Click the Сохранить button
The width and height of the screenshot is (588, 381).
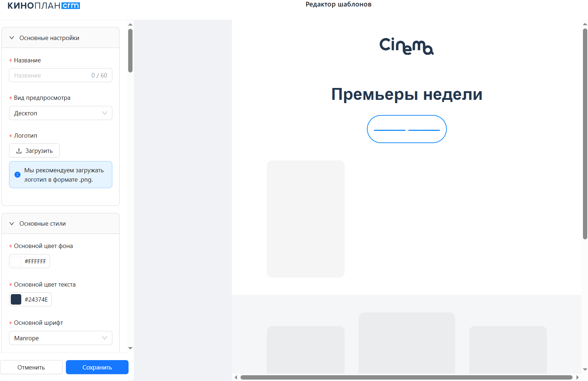tap(97, 367)
